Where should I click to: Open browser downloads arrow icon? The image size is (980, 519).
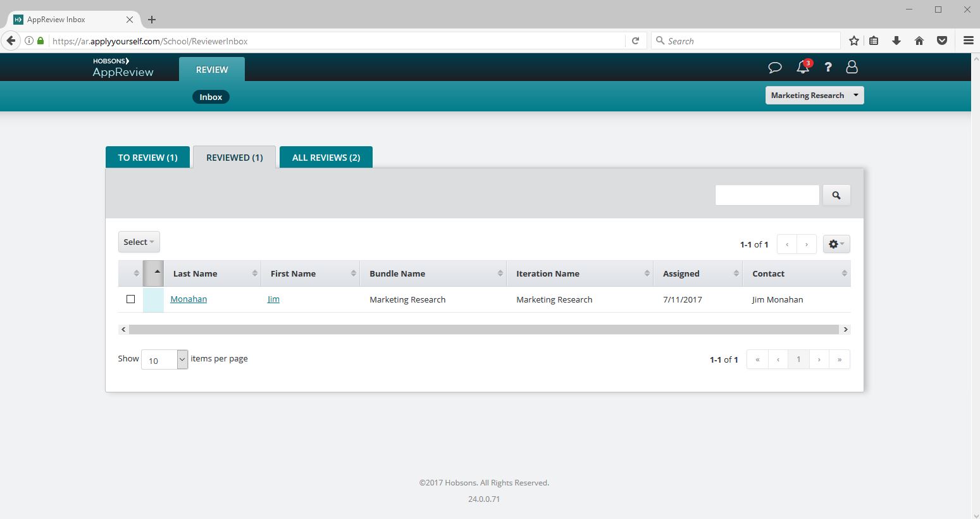pos(896,41)
